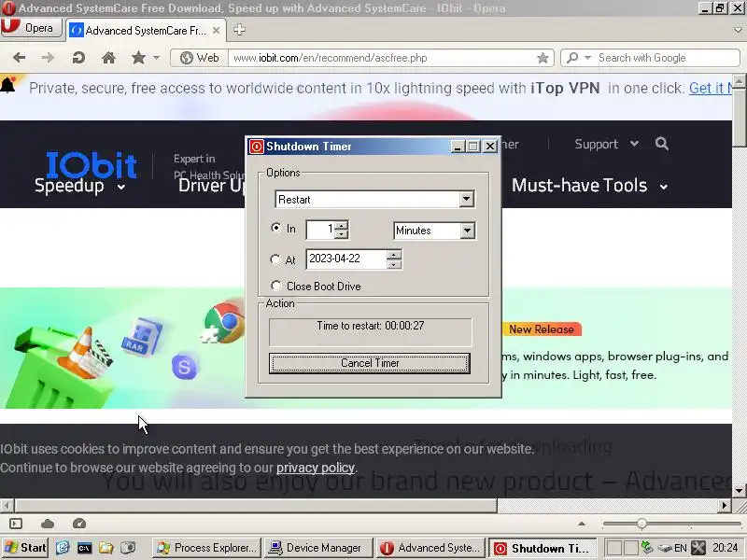Click the Opera Link cloud icon
Image resolution: width=747 pixels, height=560 pixels.
click(48, 524)
